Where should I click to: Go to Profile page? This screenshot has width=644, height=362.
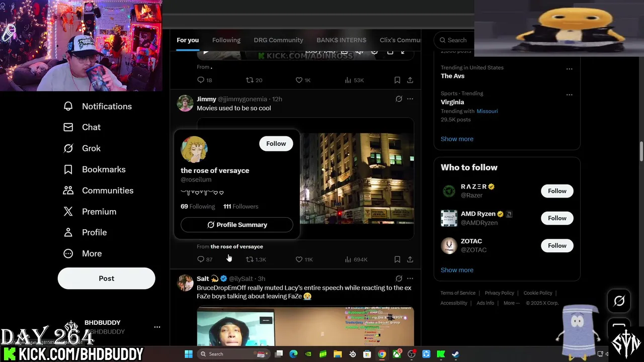tap(85, 232)
